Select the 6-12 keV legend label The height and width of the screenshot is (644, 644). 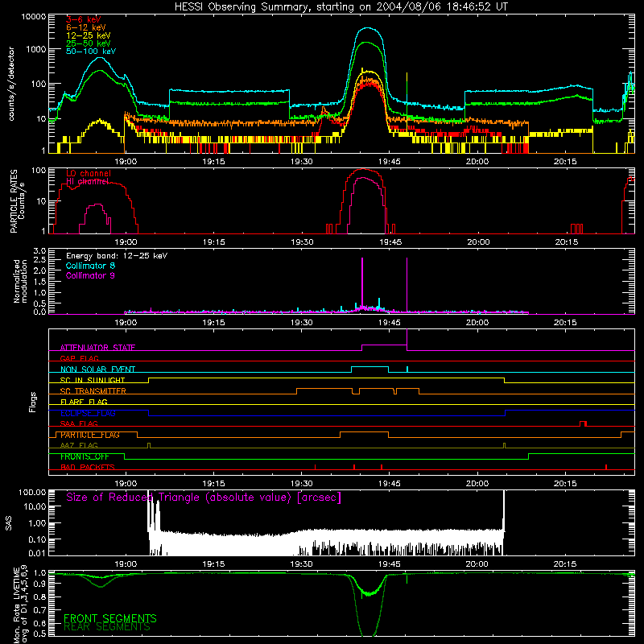(x=86, y=27)
